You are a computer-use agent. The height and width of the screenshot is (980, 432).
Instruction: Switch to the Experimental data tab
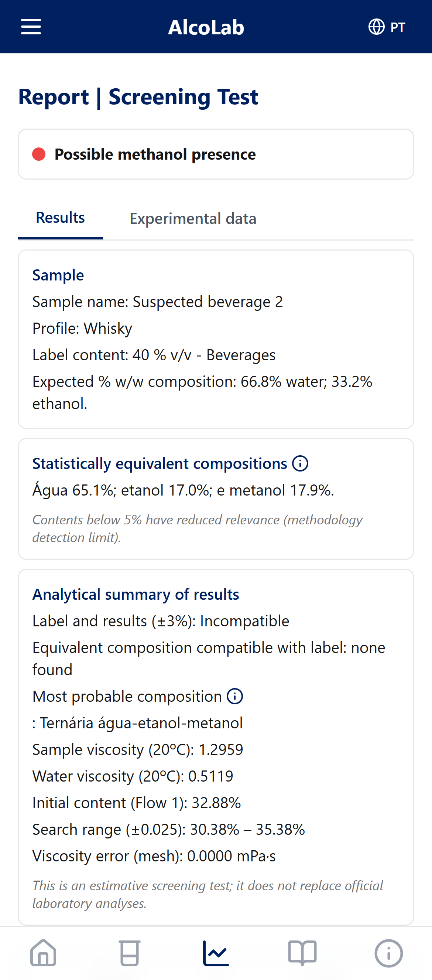coord(193,219)
